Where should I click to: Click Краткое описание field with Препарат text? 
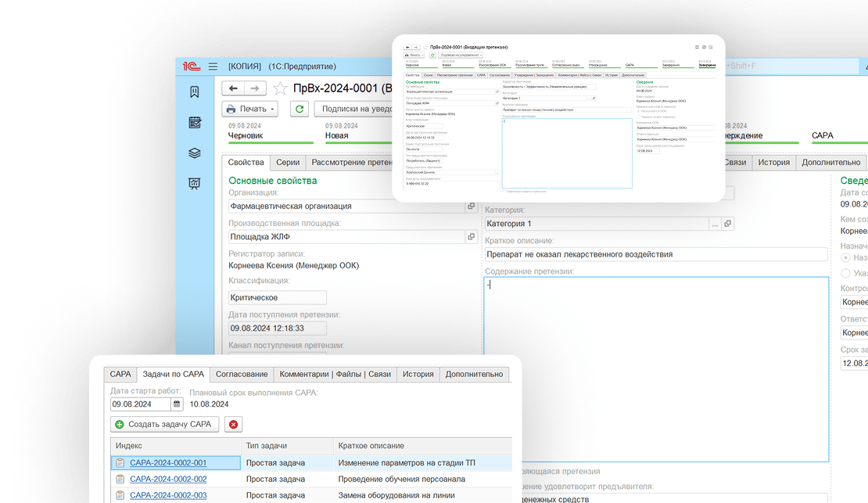pos(657,254)
